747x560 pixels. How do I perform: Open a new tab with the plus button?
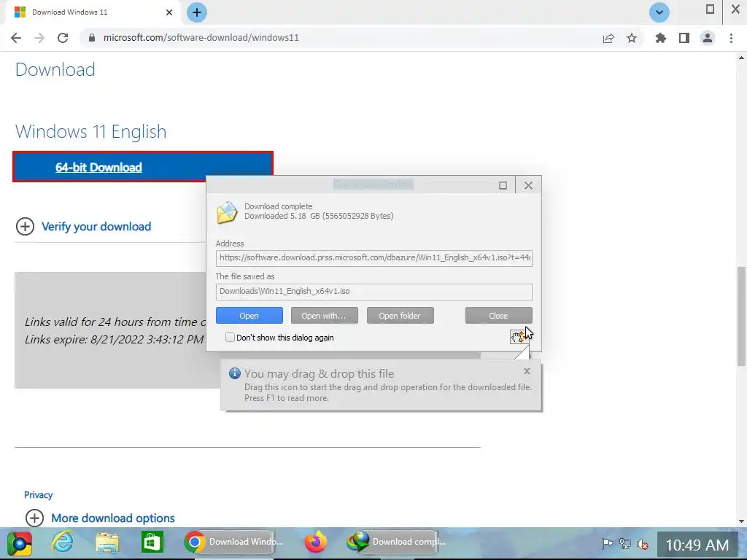point(197,12)
